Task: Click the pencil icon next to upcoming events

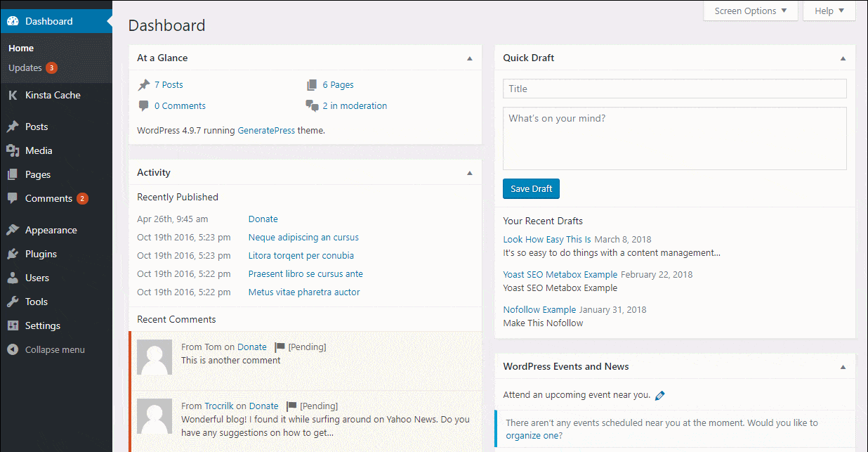Action: coord(659,395)
